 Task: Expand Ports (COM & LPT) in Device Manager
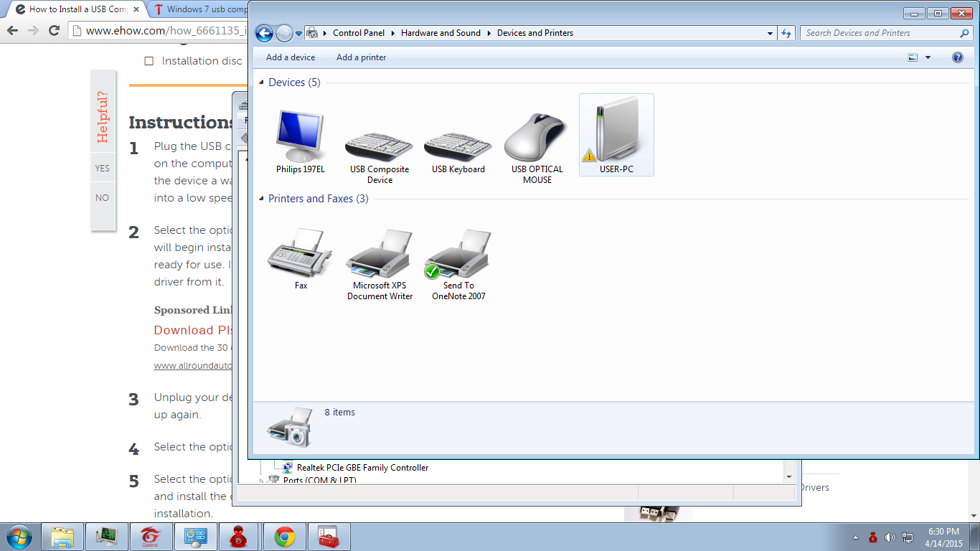(262, 480)
